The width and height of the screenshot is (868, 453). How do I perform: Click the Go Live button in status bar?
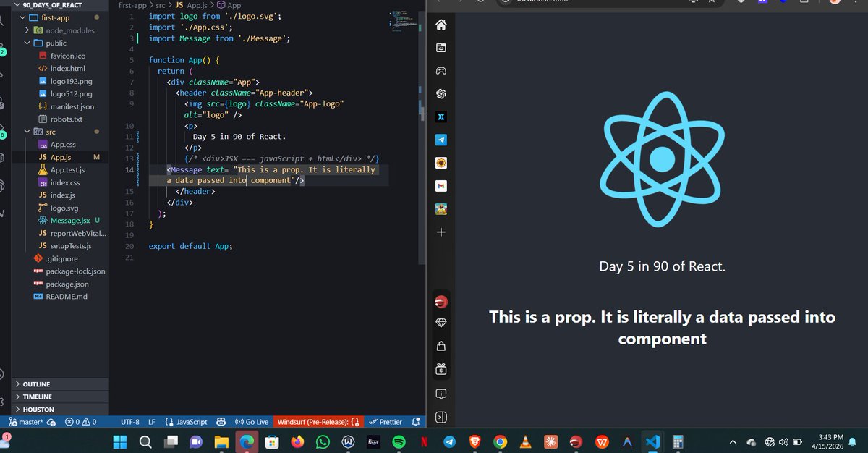click(x=252, y=422)
